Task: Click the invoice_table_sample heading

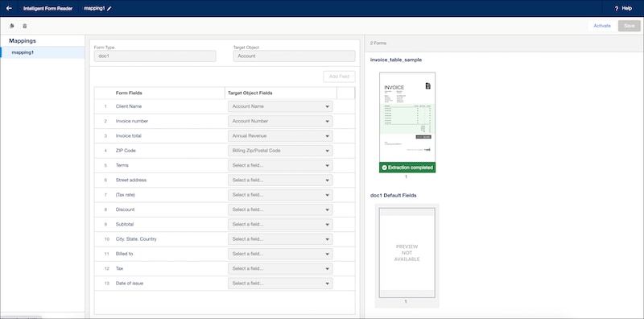Action: coord(396,60)
